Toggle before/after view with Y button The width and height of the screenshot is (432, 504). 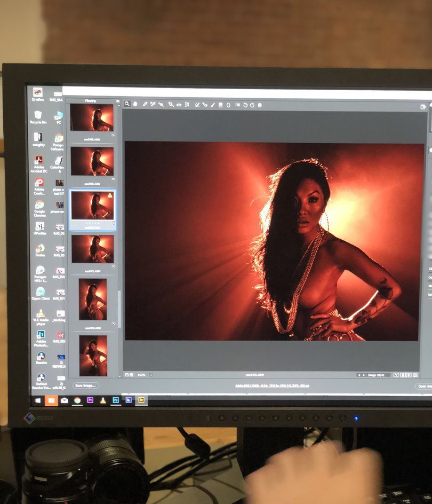click(396, 375)
